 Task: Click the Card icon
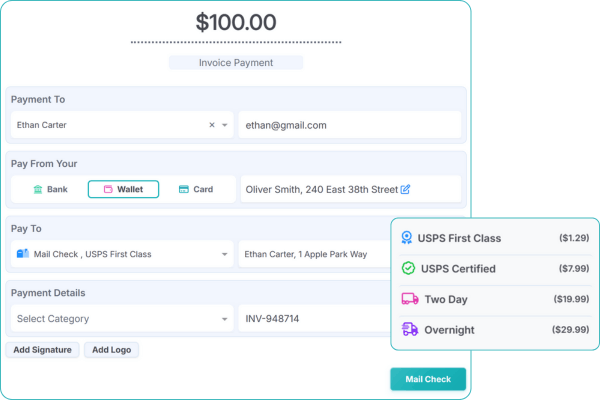coord(183,189)
